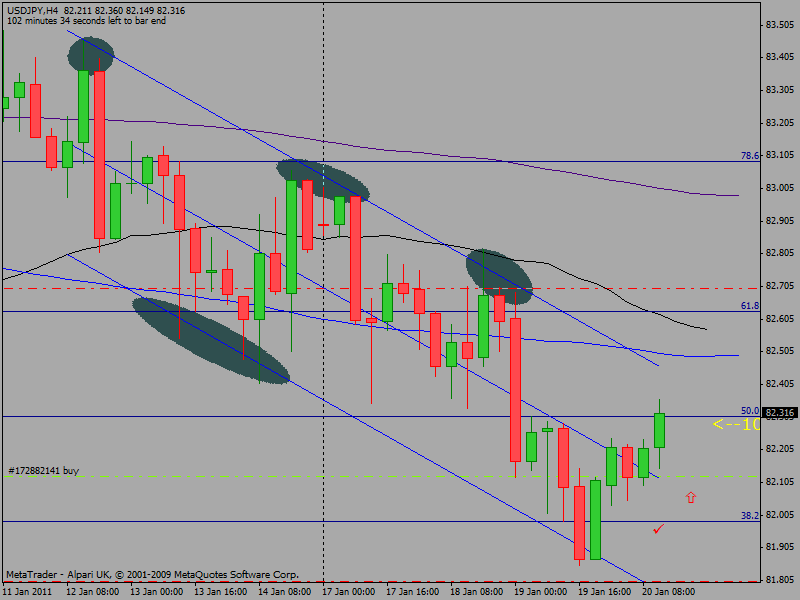Image resolution: width=800 pixels, height=600 pixels.
Task: Select the dark ellipse near 18 Jan high
Action: tap(499, 277)
